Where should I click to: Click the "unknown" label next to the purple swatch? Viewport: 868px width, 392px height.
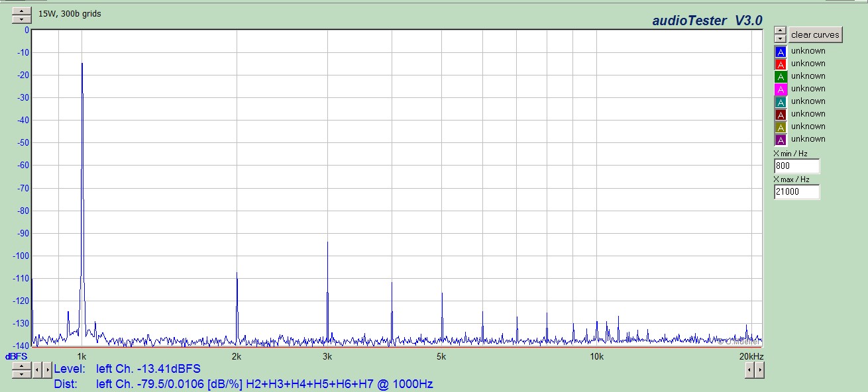tap(808, 139)
